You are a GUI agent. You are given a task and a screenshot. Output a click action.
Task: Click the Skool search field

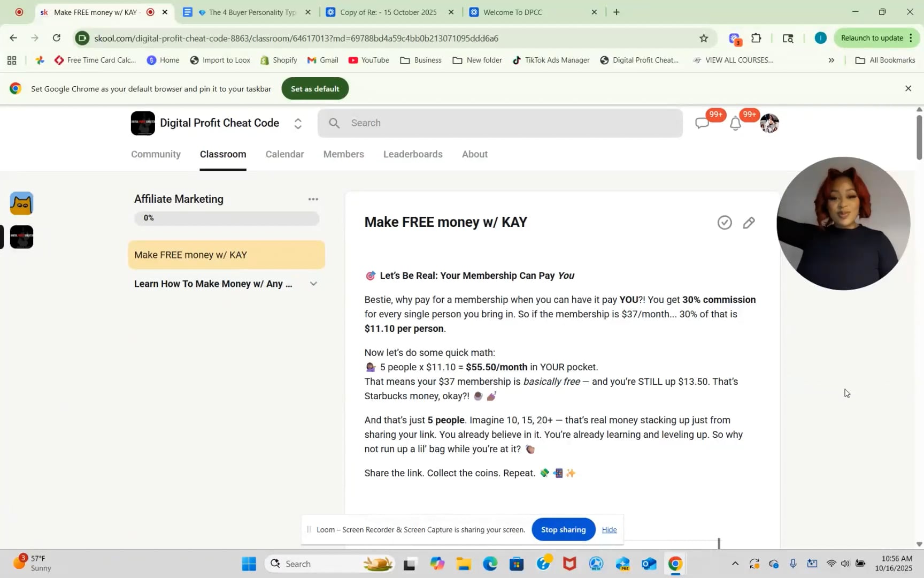tap(500, 123)
